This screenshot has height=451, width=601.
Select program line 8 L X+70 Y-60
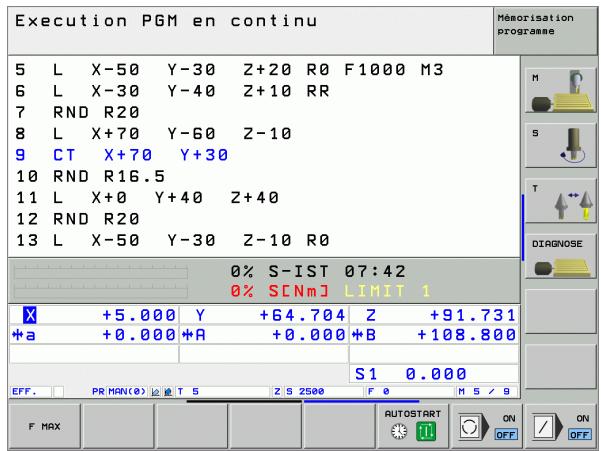[153, 134]
